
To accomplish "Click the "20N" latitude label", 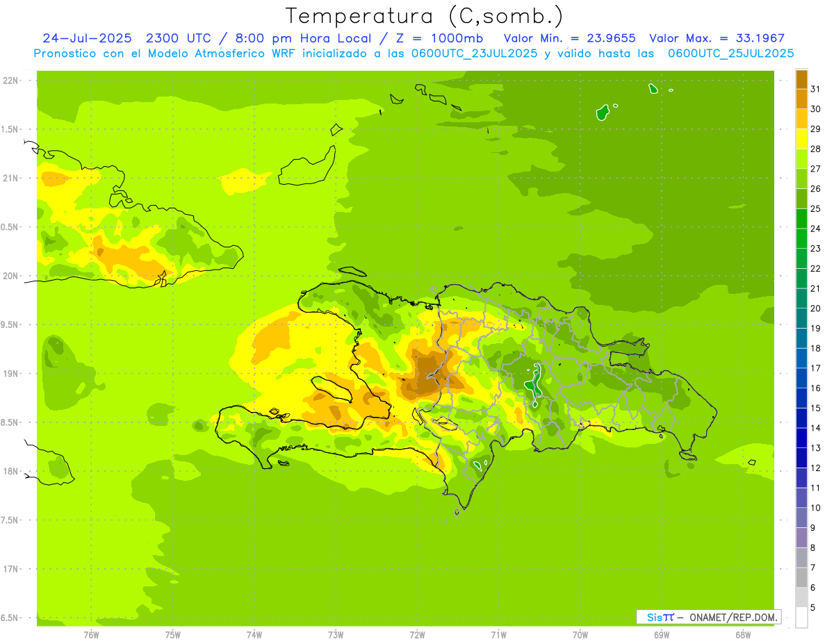I will [x=10, y=276].
